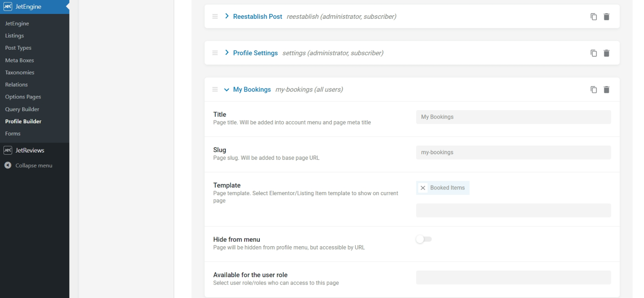
Task: Grab the Reestablish Post drag handle
Action: tap(215, 17)
